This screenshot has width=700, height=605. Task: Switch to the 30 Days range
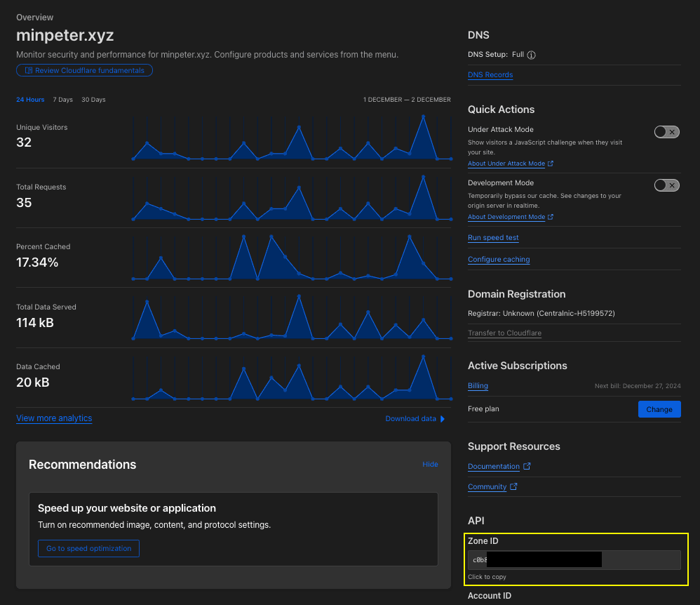point(93,100)
